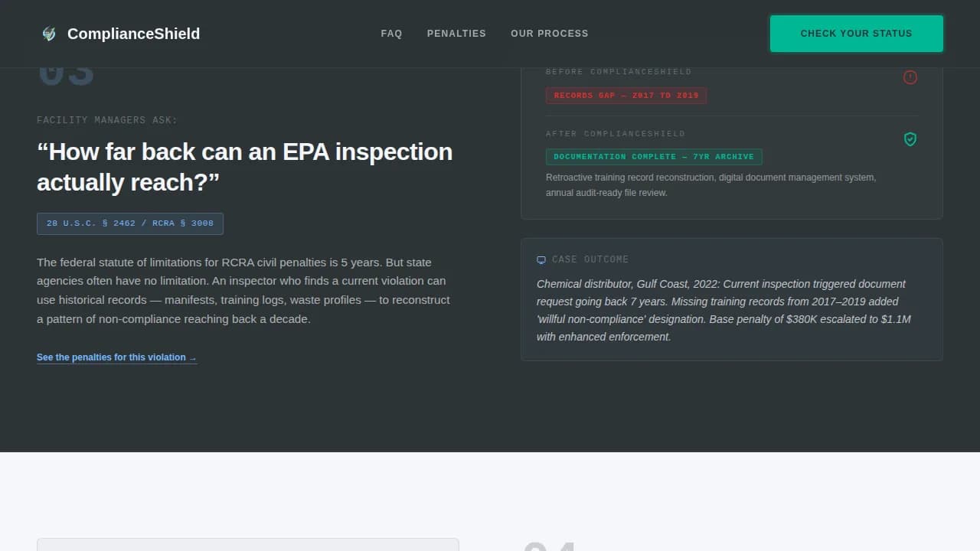980x551 pixels.
Task: Open the FAQ nav item
Action: 391,34
